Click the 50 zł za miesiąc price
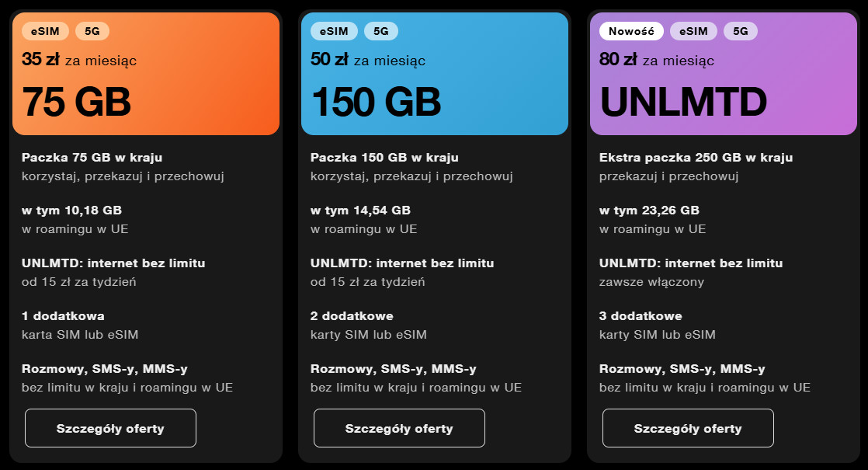Viewport: 868px width, 470px height. pyautogui.click(x=368, y=60)
